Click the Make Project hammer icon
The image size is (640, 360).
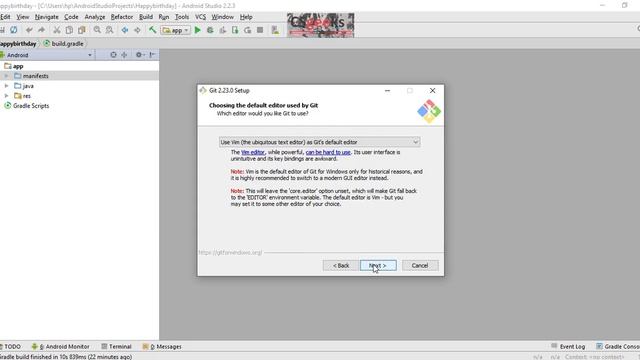pos(153,30)
